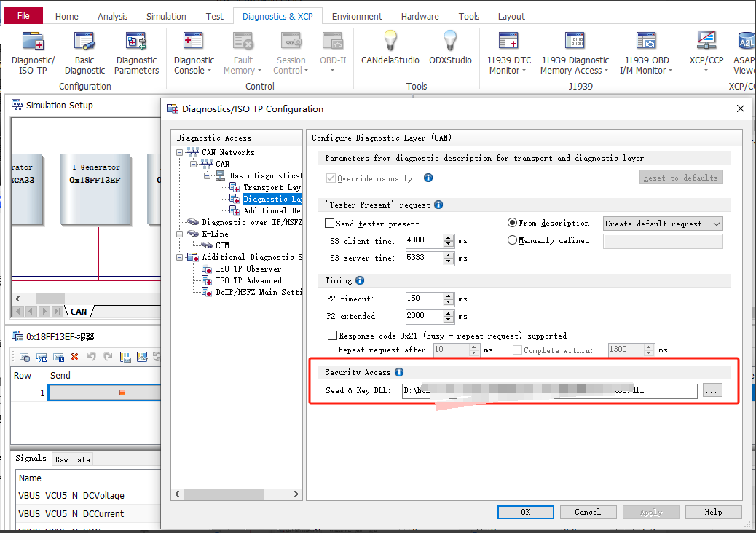Select Transport Layer tree item
Image resolution: width=756 pixels, height=533 pixels.
point(272,187)
